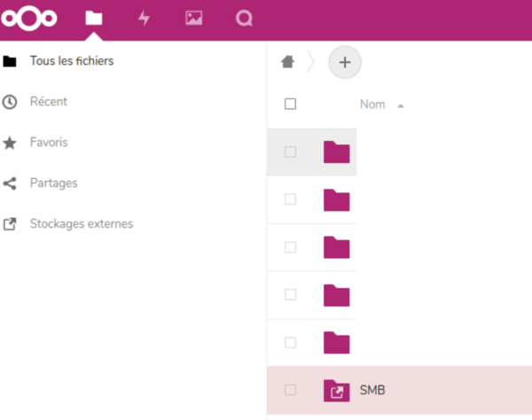The width and height of the screenshot is (532, 420).
Task: Open the Files app icon
Action: (94, 18)
